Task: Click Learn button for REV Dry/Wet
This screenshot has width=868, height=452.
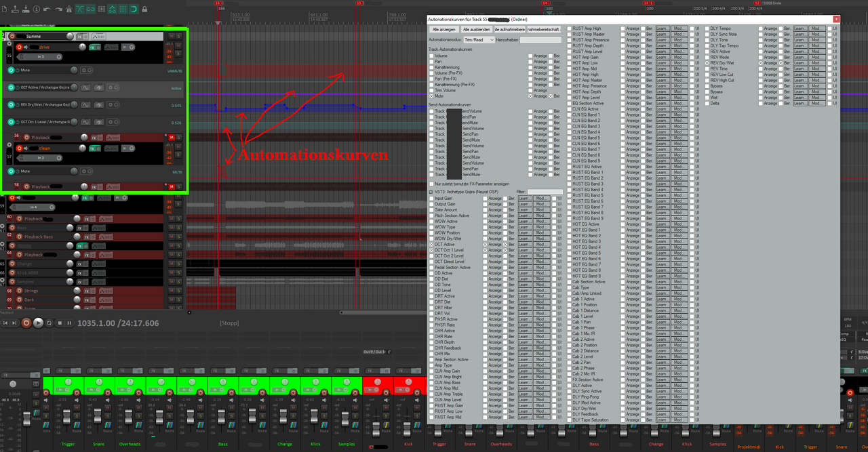Action: (x=801, y=63)
